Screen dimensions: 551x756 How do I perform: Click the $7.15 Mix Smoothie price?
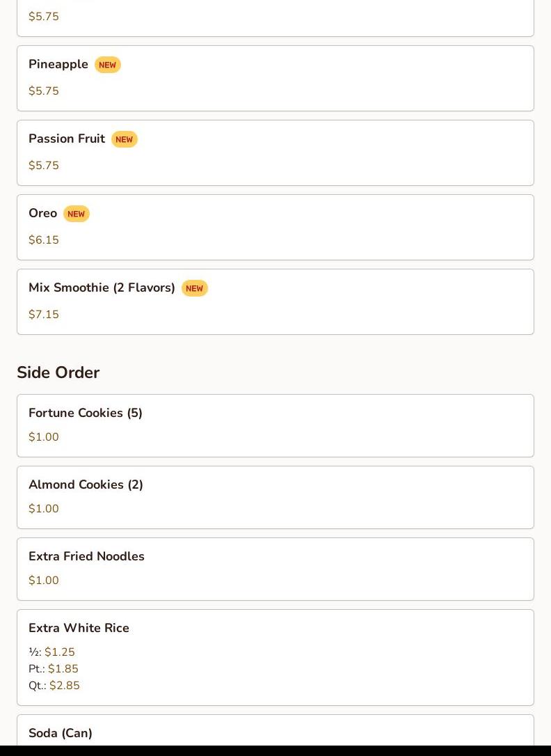(x=44, y=315)
